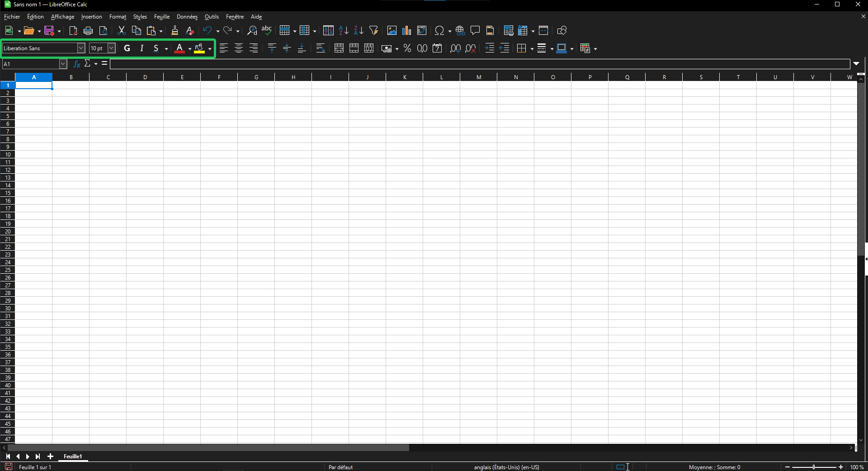
Task: Toggle bold formatting with G button
Action: point(127,48)
